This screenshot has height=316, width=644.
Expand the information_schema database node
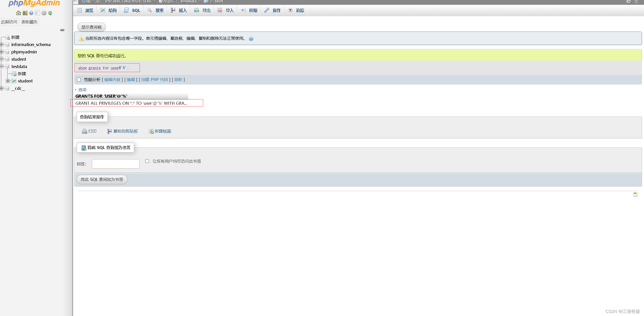2,45
